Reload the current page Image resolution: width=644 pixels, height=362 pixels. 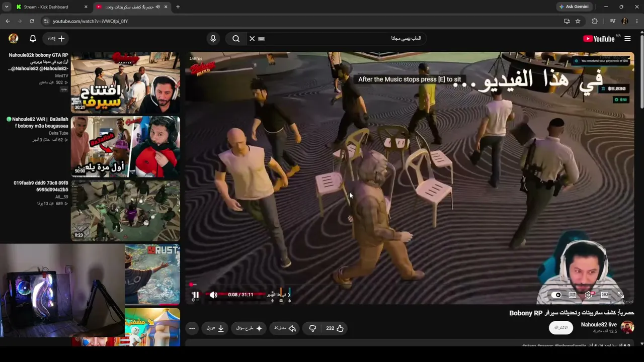[32, 21]
